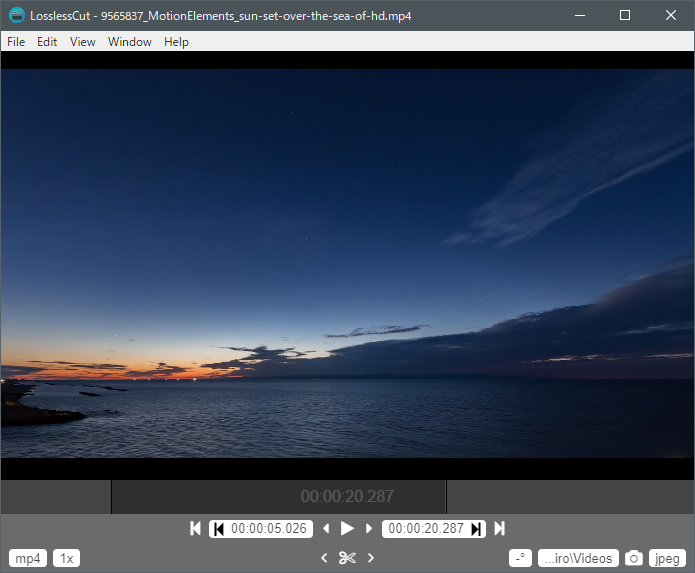Click the cut start time 00:00:05.026 field
The height and width of the screenshot is (573, 695).
(x=270, y=528)
